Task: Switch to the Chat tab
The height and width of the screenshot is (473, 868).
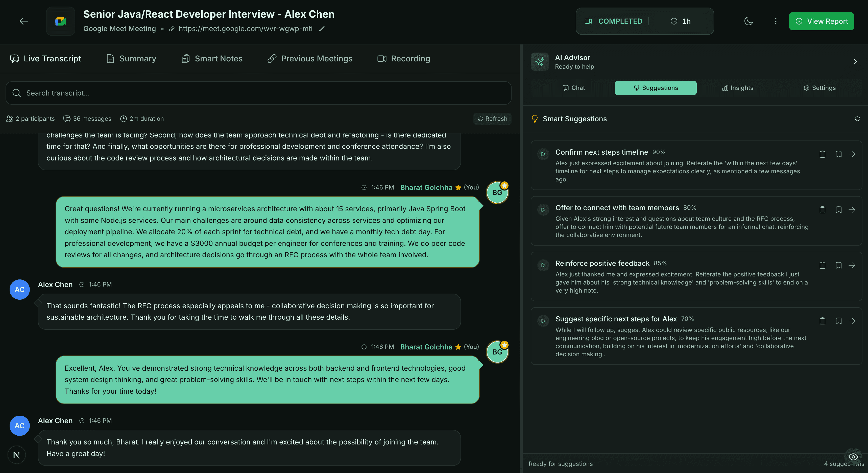Action: (x=573, y=88)
